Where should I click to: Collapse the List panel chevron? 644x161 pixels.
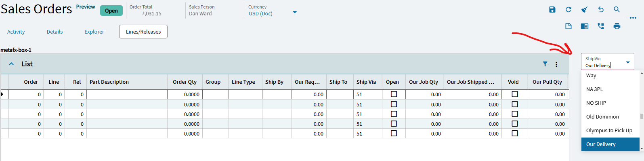point(11,64)
